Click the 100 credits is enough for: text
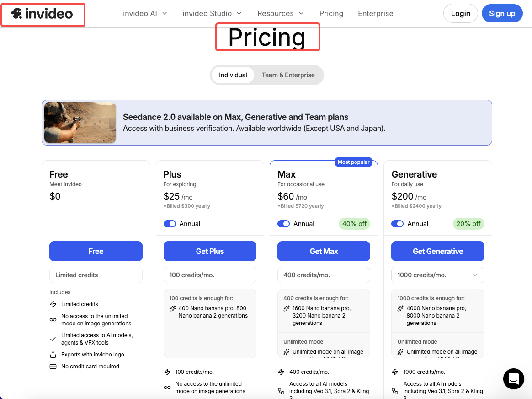This screenshot has height=399, width=532. tap(201, 298)
